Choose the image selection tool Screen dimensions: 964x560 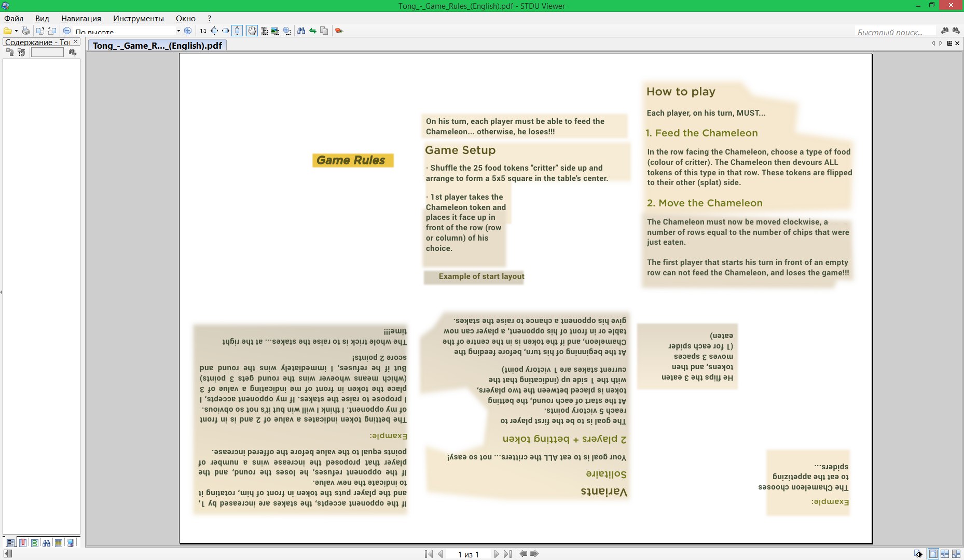coord(275,31)
